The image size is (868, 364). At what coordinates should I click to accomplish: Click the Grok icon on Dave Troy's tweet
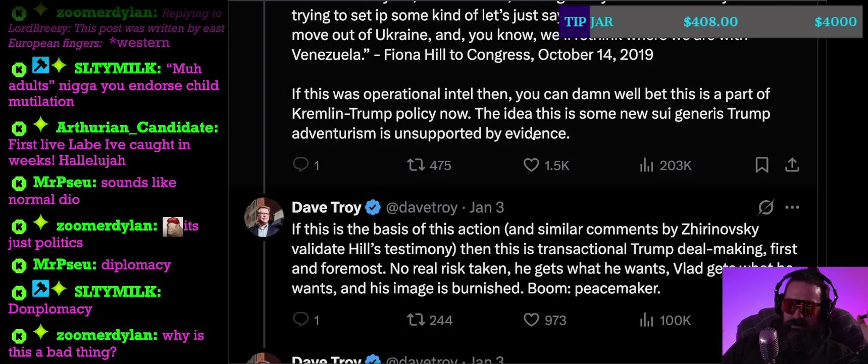[x=765, y=207]
